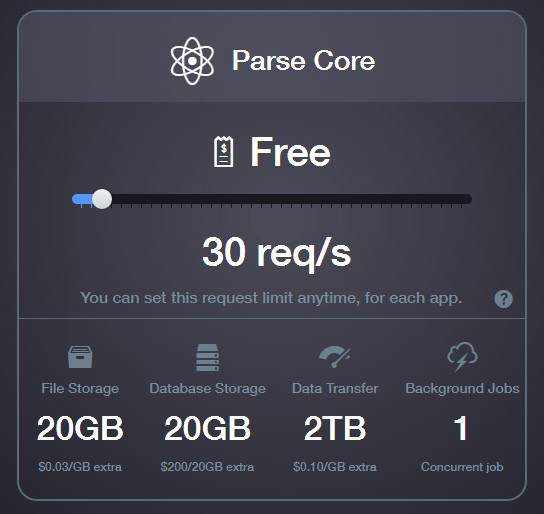This screenshot has width=544, height=514.
Task: Click the 'Free' price label
Action: (290, 152)
